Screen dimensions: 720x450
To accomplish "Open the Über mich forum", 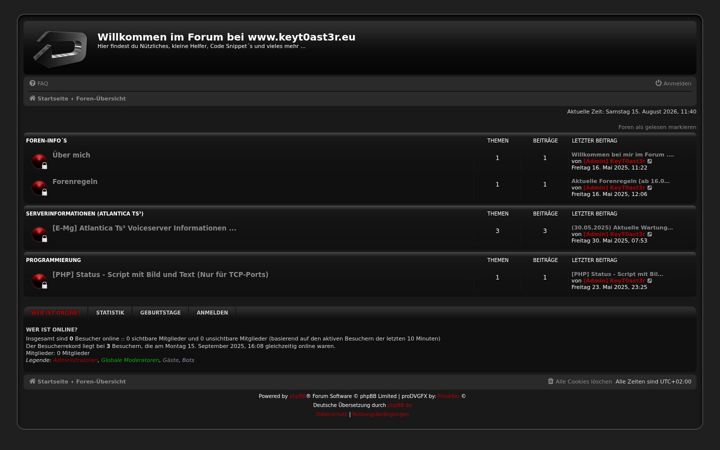I will tap(71, 155).
